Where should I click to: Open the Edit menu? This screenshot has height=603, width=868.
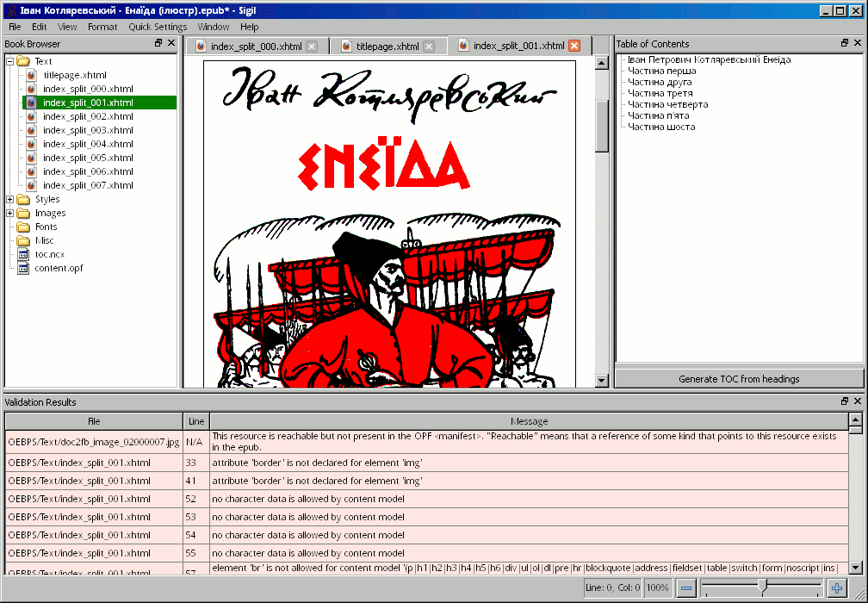point(40,27)
